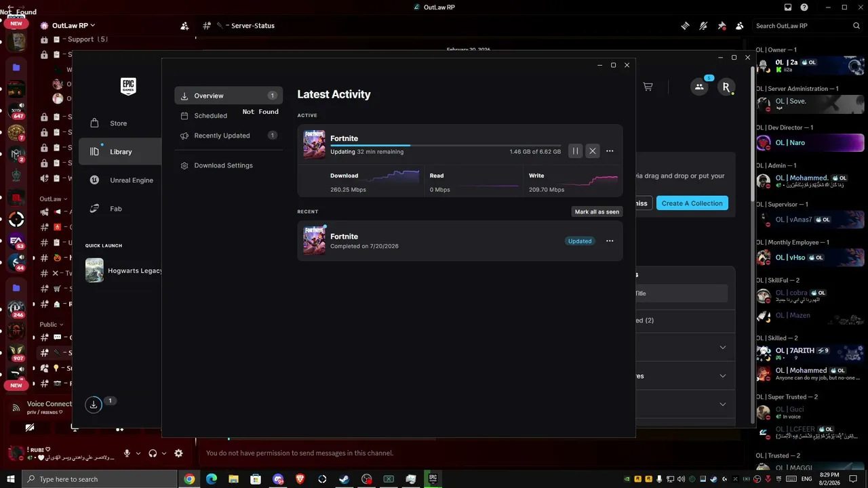Open Windows notification center
Image resolution: width=868 pixels, height=488 pixels.
click(853, 479)
